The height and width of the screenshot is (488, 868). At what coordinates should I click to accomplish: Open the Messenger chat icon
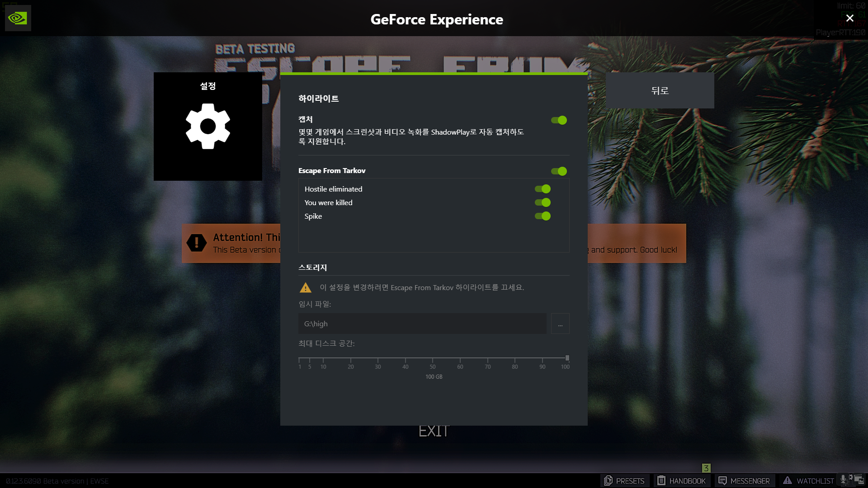(x=722, y=481)
